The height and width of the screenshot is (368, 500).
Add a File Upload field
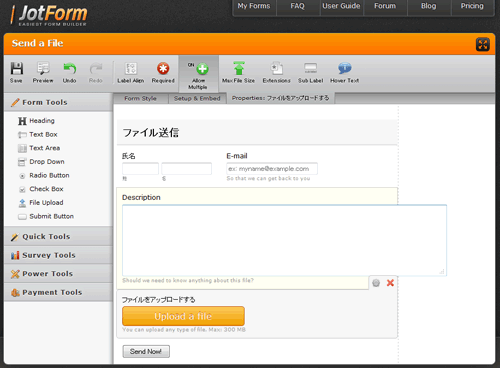[x=41, y=203]
